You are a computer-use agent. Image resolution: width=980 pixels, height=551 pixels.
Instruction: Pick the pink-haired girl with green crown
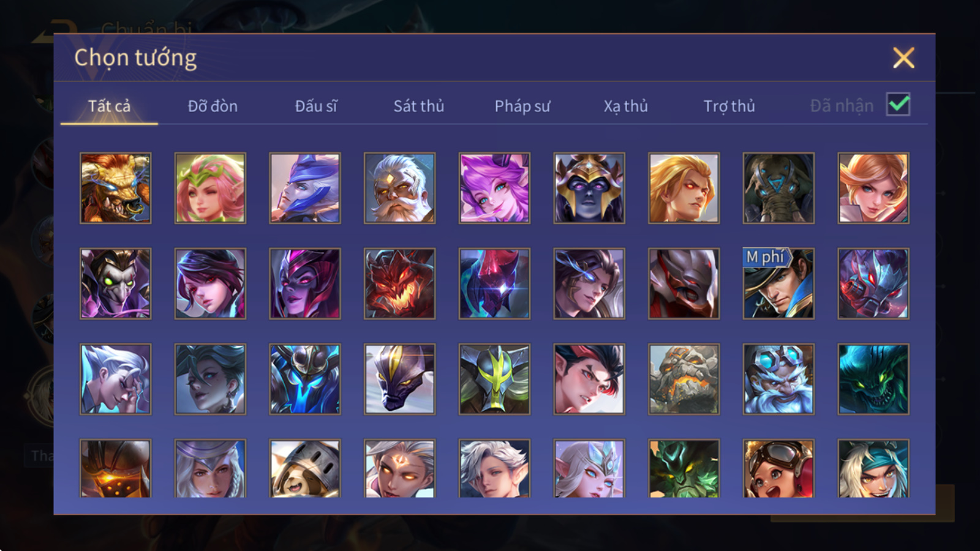210,188
